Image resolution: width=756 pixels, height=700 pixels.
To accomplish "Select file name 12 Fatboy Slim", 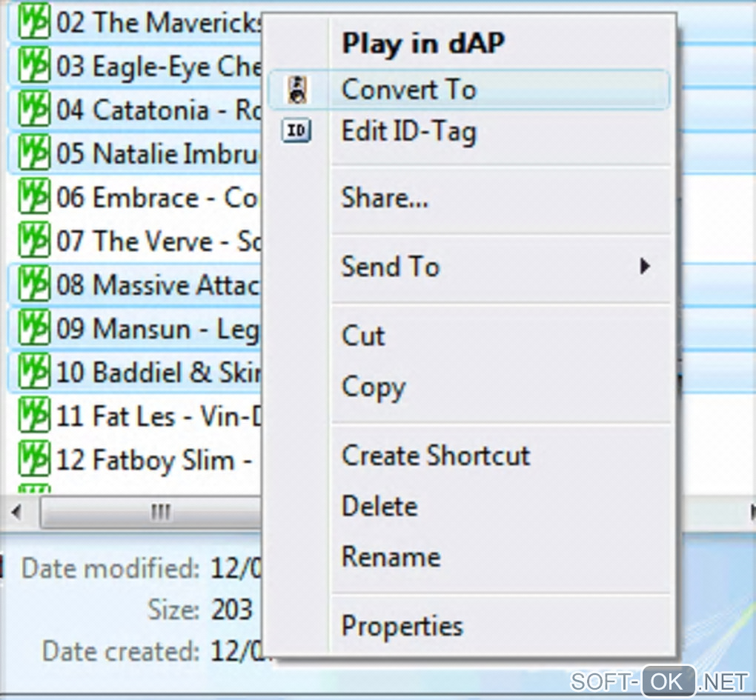I will pos(154,459).
